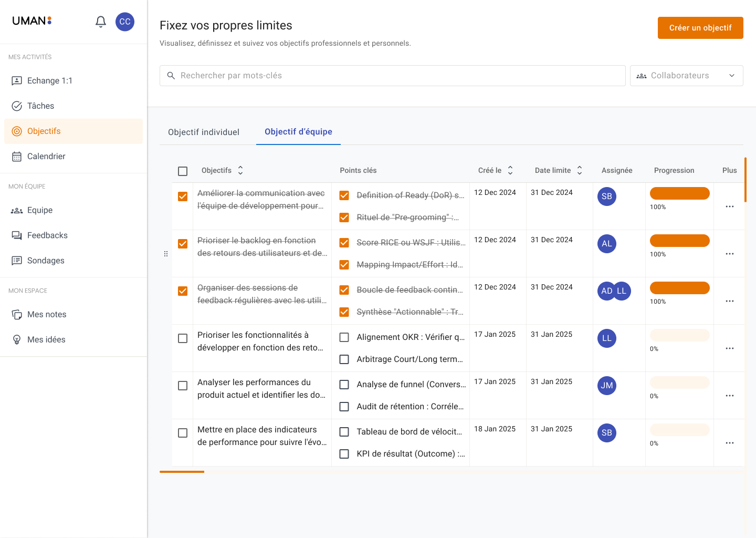The image size is (756, 538).
Task: Check the 'Prioriser les fonctionnalités' objective checkbox
Action: [x=182, y=338]
